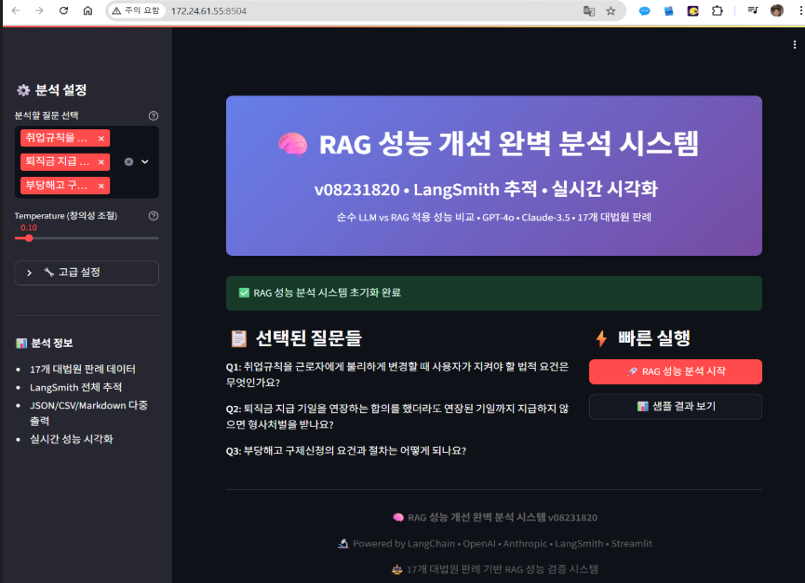Go to the browser home page

pos(88,11)
